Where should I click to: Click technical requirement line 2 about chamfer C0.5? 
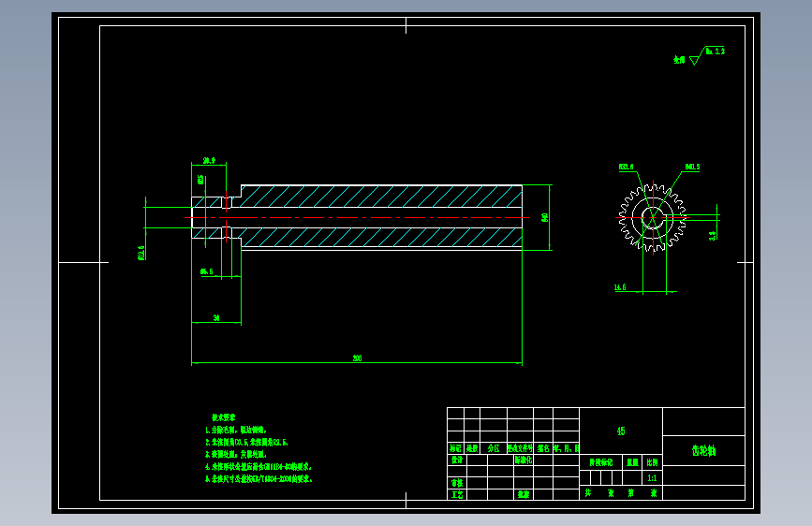[x=246, y=442]
